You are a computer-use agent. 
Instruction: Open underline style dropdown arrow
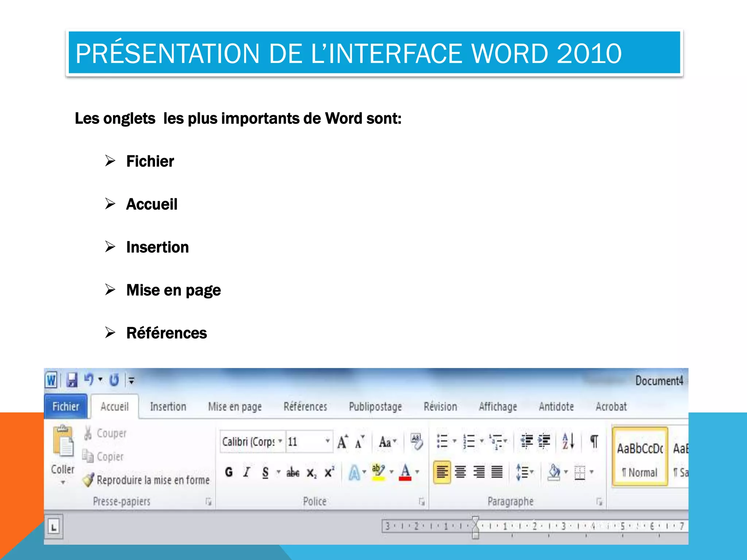point(278,472)
